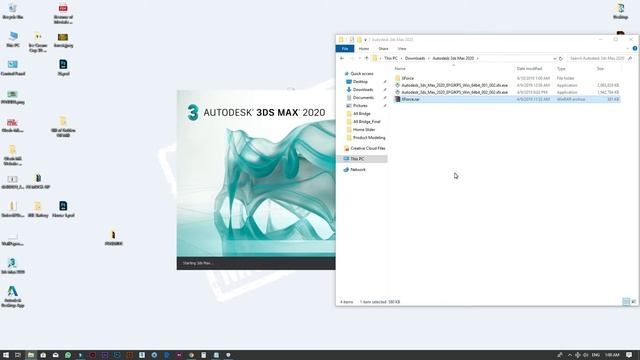The height and width of the screenshot is (360, 640).
Task: Select Creative Cloud Files in navigation pane
Action: 368,148
